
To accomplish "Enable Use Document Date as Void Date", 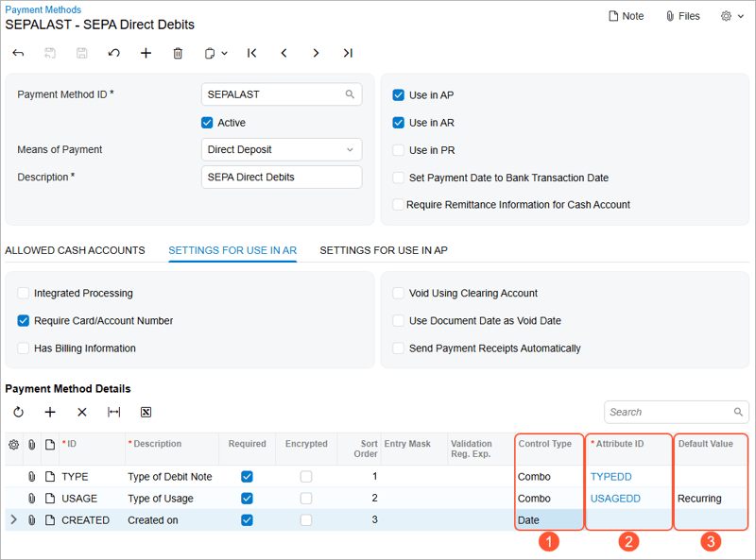I will (398, 320).
